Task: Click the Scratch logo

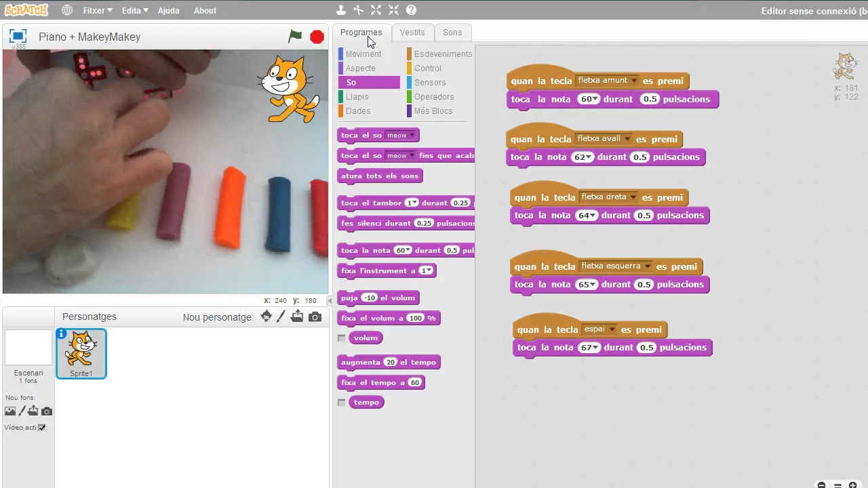Action: pyautogui.click(x=26, y=10)
